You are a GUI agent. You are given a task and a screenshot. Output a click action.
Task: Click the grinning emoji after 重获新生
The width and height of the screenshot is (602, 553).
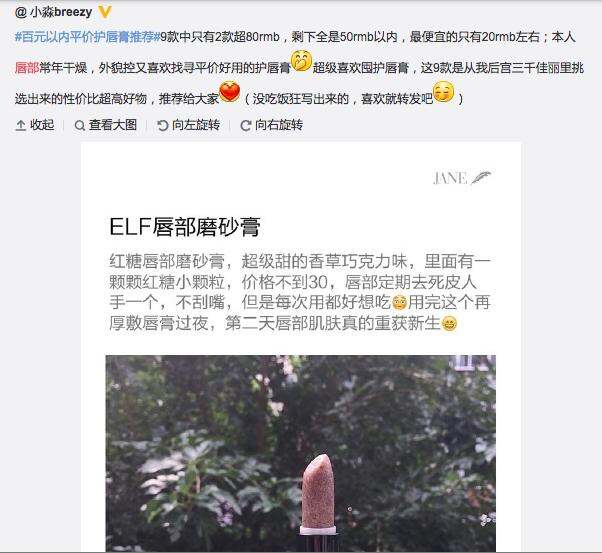point(449,323)
